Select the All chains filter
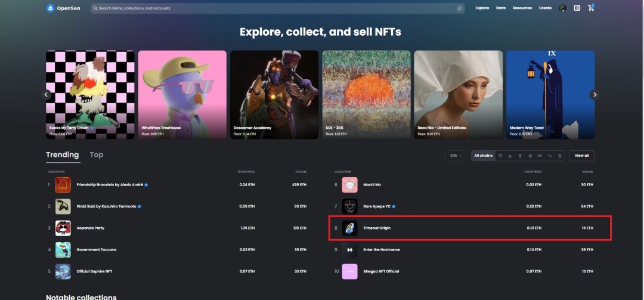The width and height of the screenshot is (644, 300). (483, 156)
